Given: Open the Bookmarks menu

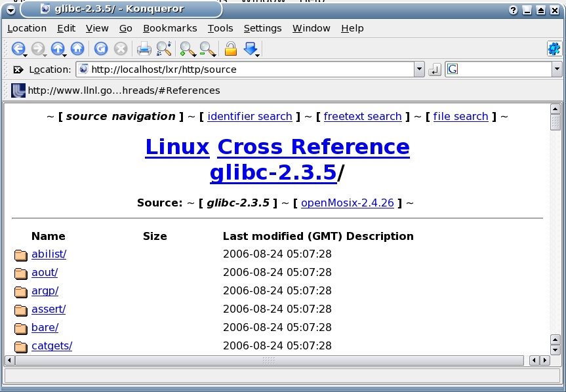Looking at the screenshot, I should [170, 28].
